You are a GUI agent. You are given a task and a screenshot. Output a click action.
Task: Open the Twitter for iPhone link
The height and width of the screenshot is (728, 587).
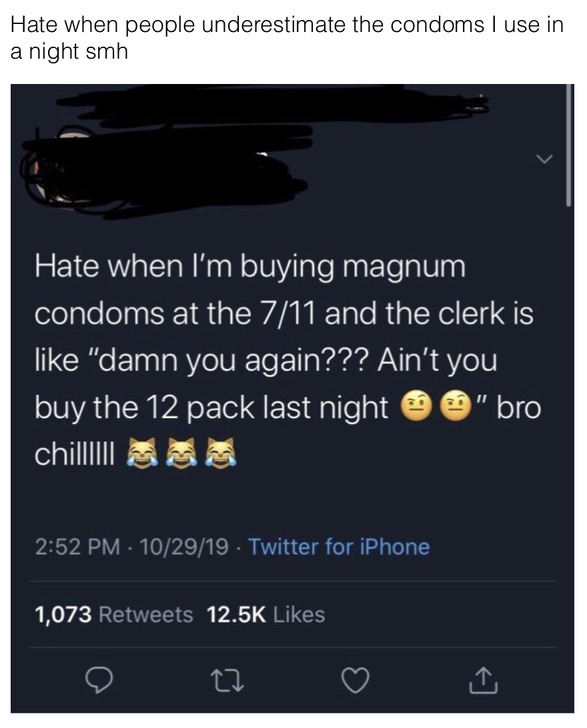340,547
